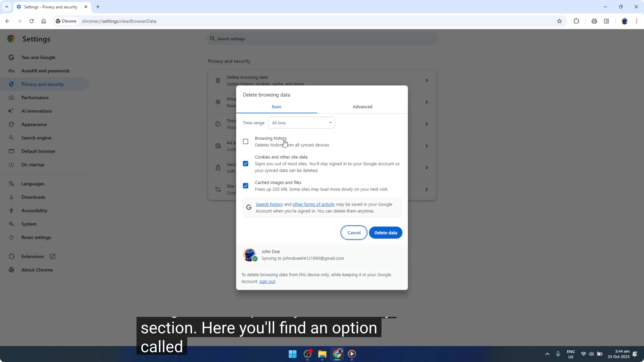Switch to the Advanced tab
The height and width of the screenshot is (362, 644).
[x=362, y=107]
